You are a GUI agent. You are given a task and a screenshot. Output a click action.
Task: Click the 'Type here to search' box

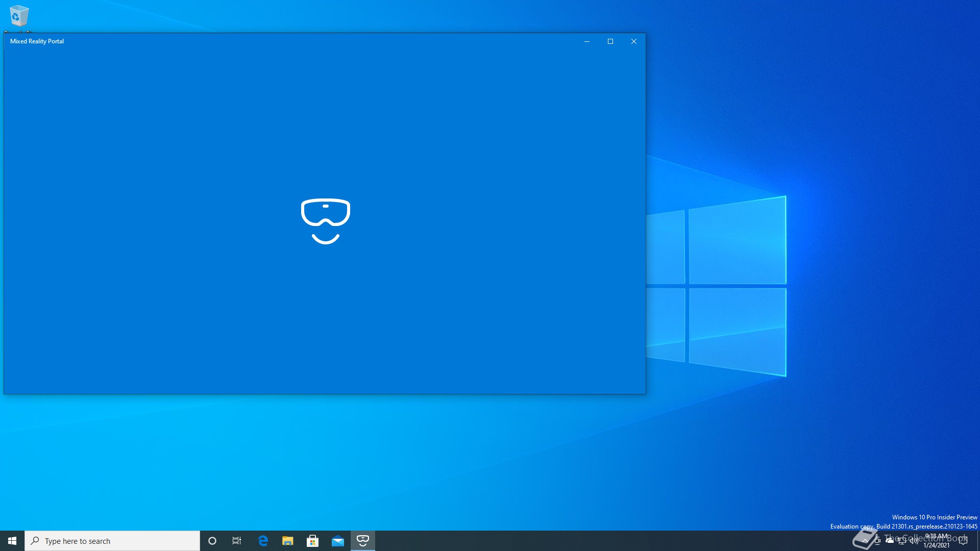point(112,541)
